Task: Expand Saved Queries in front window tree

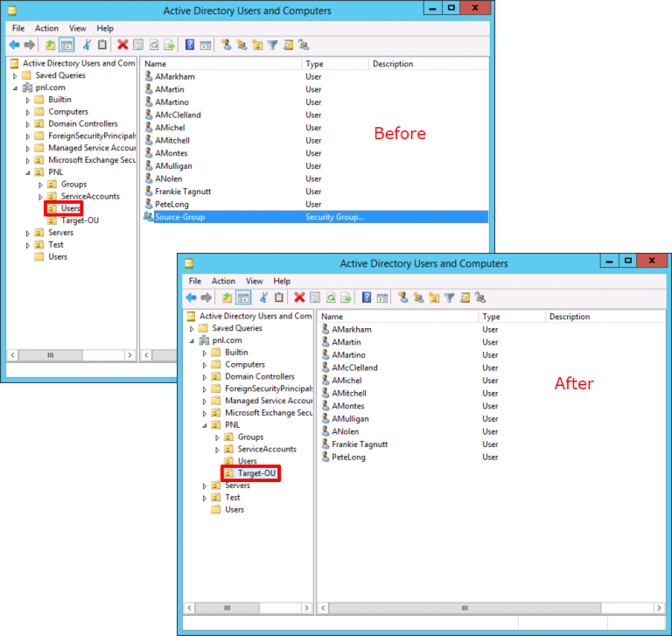Action: coord(192,329)
